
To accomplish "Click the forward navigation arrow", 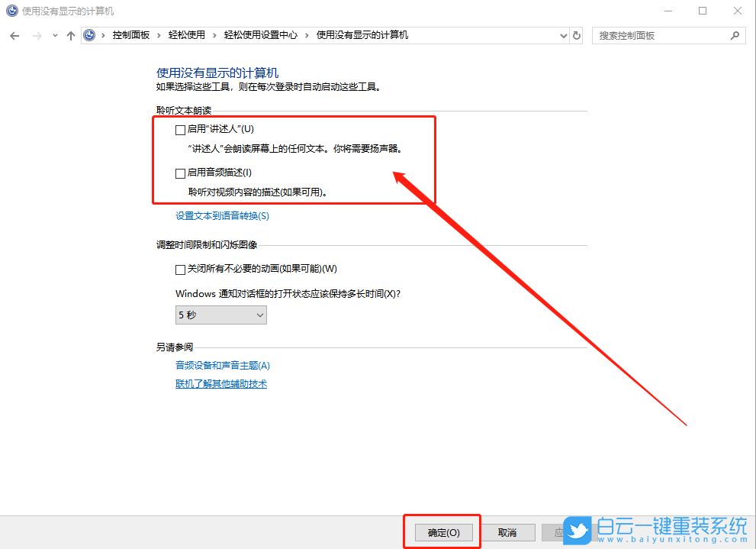I will [37, 35].
